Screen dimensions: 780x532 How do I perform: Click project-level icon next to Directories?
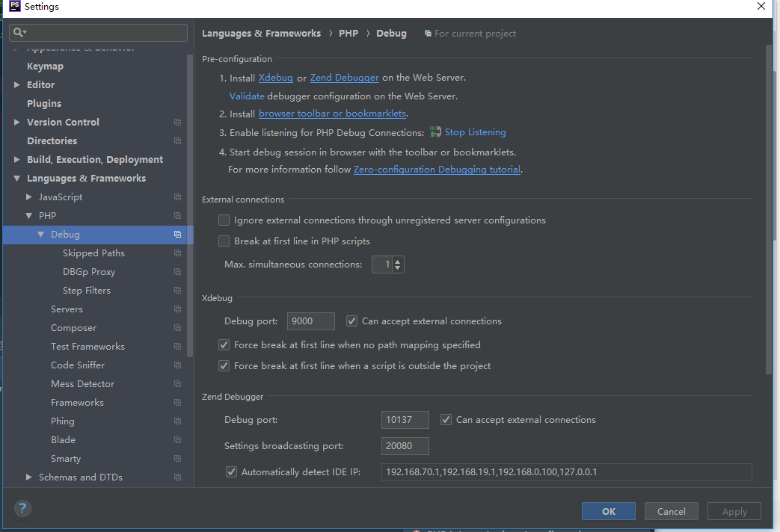pyautogui.click(x=177, y=140)
